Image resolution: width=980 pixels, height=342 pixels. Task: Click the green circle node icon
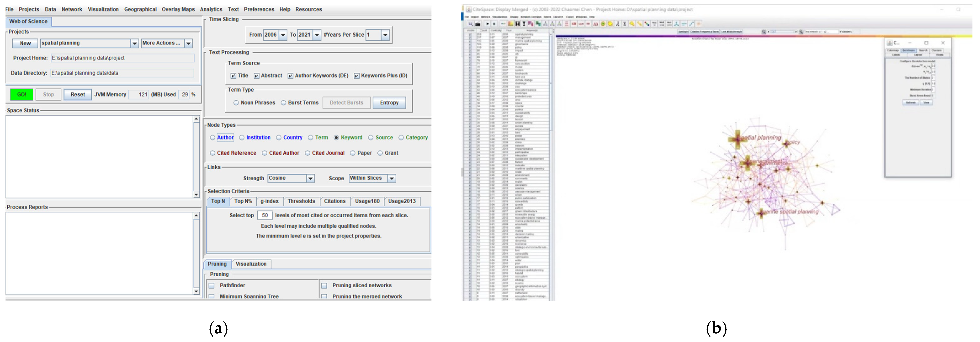point(603,24)
